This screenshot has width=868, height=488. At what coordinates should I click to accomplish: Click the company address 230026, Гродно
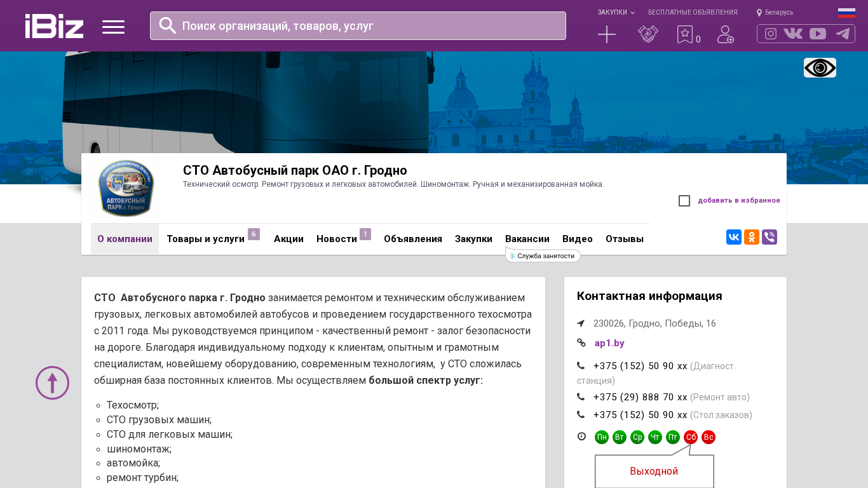pyautogui.click(x=654, y=323)
